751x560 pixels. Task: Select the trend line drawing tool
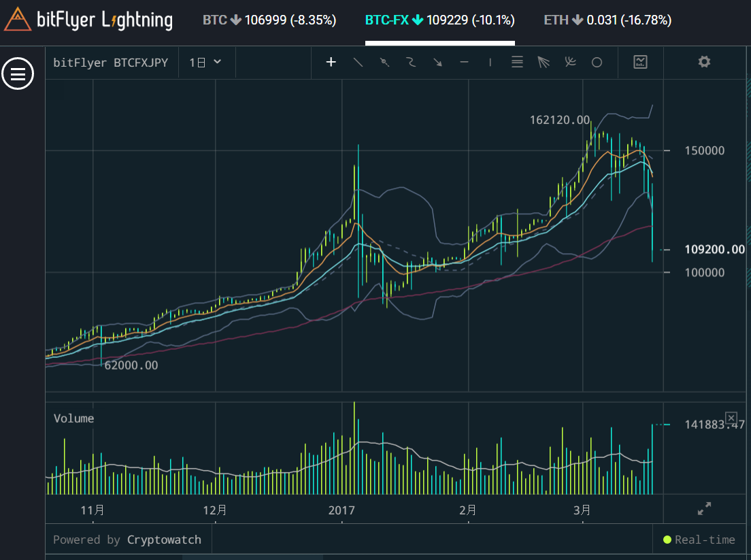tap(358, 62)
